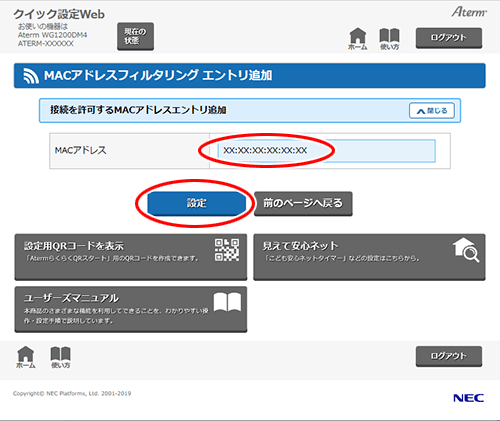Open the ユーザーズマニュアル tile

131,309
